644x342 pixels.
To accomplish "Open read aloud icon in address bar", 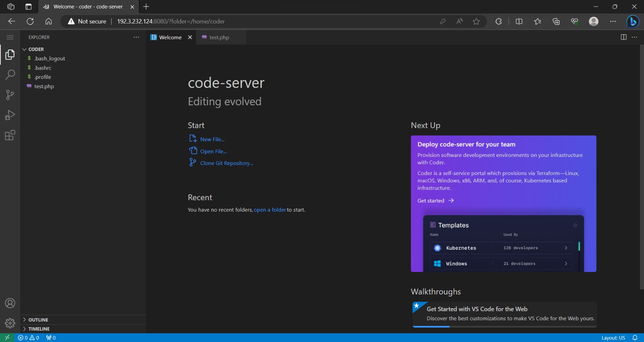I will click(460, 21).
